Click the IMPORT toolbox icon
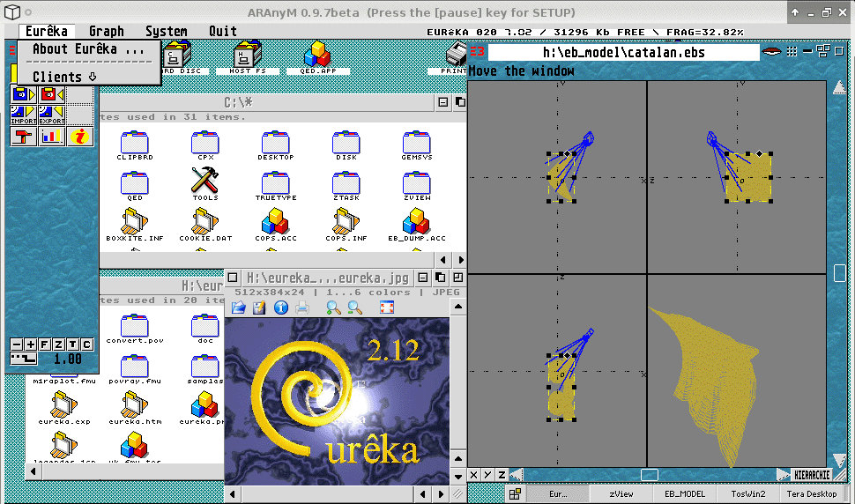The height and width of the screenshot is (504, 855). (24, 115)
